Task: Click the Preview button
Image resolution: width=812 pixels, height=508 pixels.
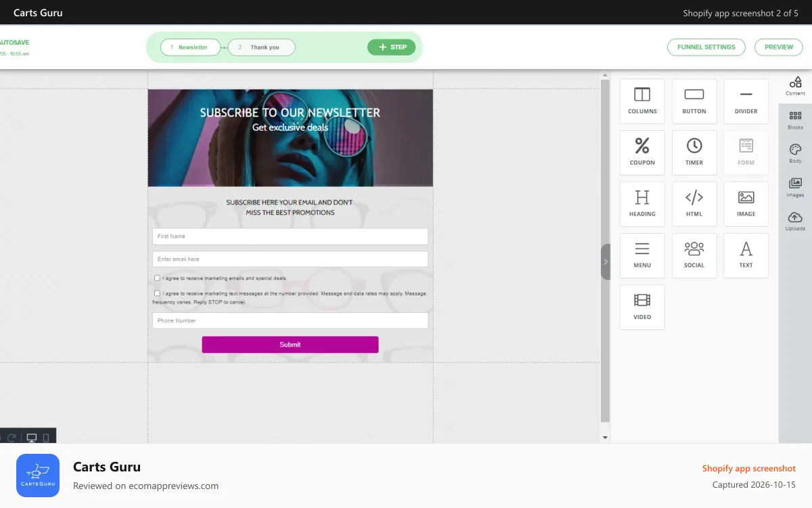Action: [x=779, y=47]
